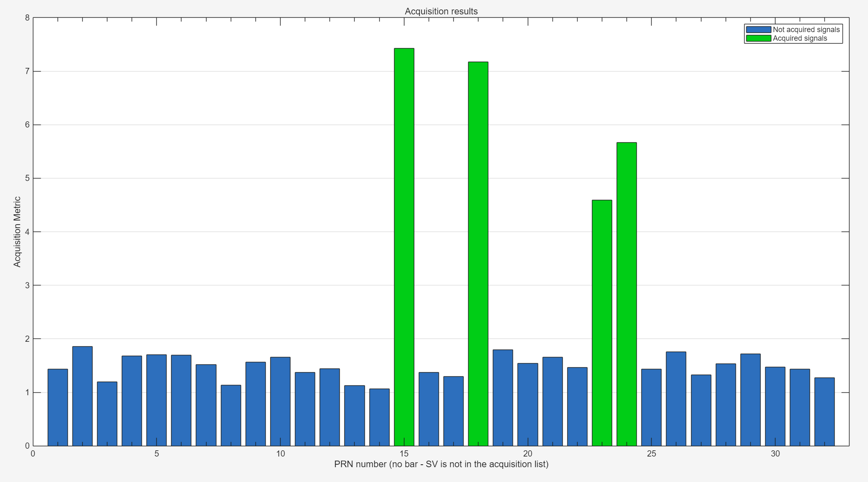
Task: Click the x-axis tick label 30
Action: point(775,454)
